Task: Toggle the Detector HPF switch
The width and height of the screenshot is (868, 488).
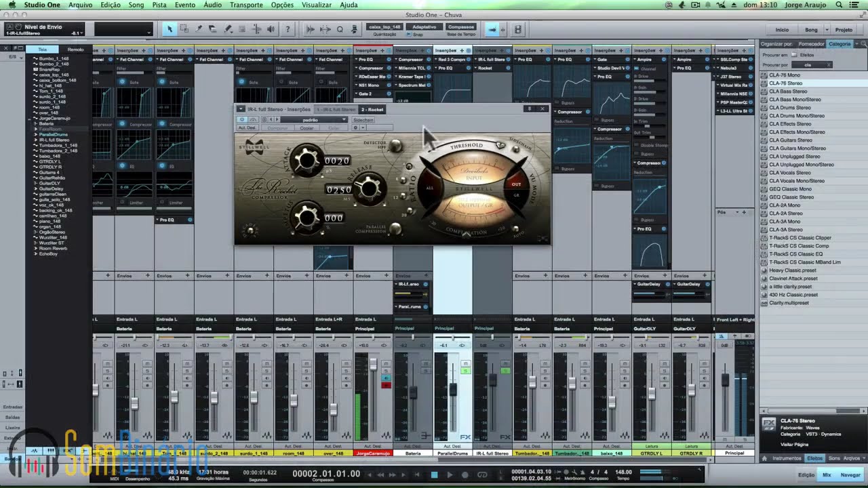Action: tap(396, 146)
